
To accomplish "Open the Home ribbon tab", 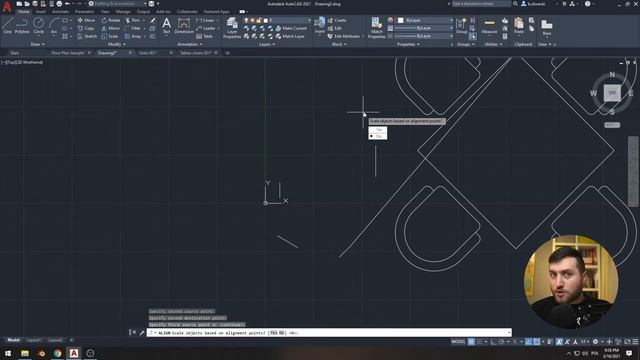I will point(24,12).
